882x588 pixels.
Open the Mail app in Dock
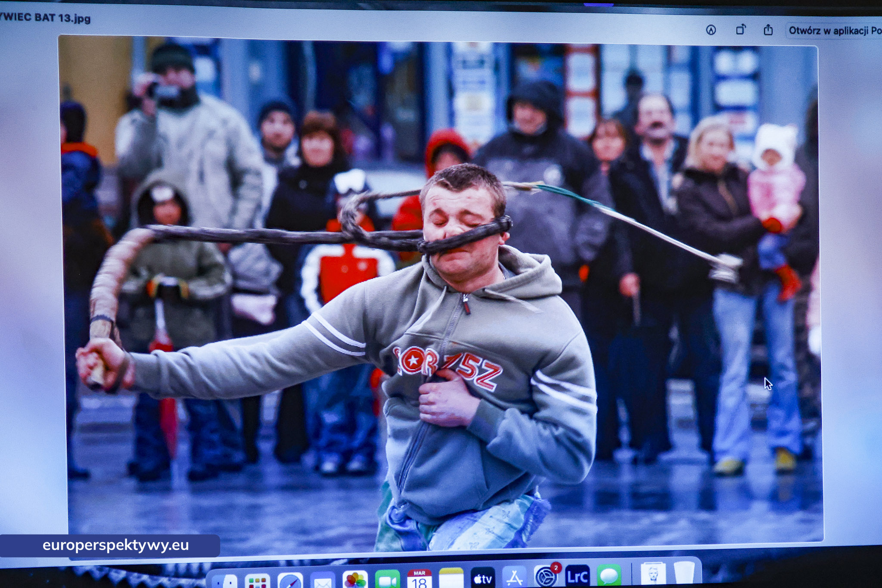[x=322, y=581]
